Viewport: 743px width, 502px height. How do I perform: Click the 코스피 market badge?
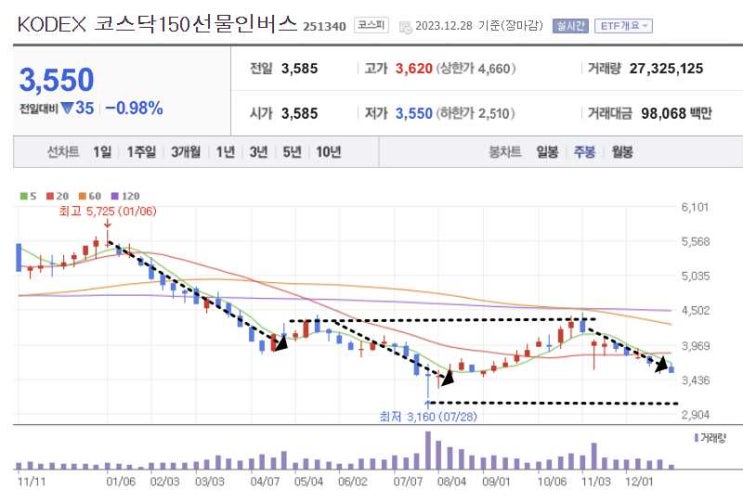point(371,25)
